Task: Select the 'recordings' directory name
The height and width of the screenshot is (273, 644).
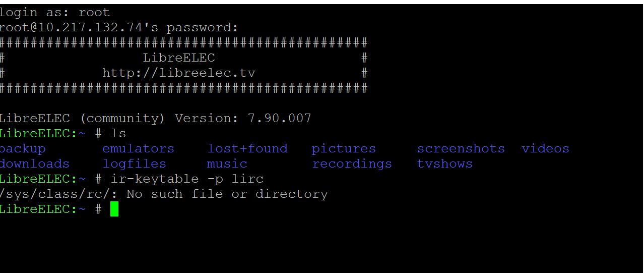Action: tap(352, 164)
